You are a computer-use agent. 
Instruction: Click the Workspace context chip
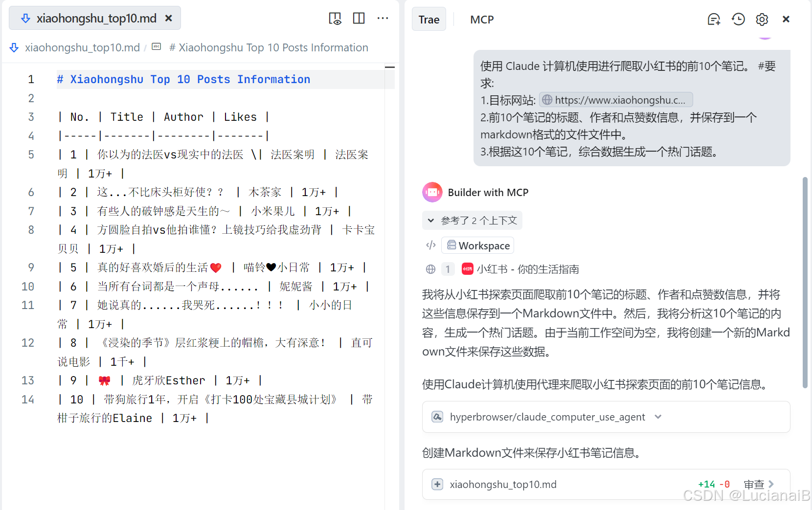(477, 245)
